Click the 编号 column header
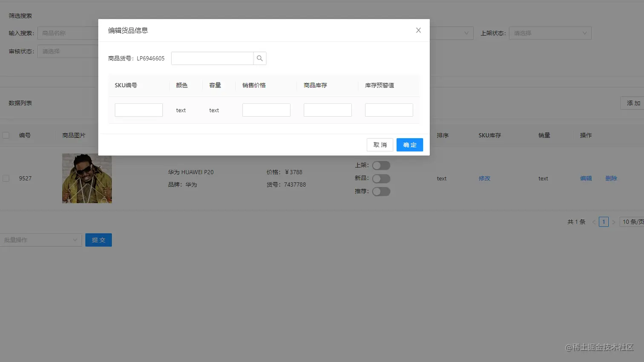 click(25, 135)
